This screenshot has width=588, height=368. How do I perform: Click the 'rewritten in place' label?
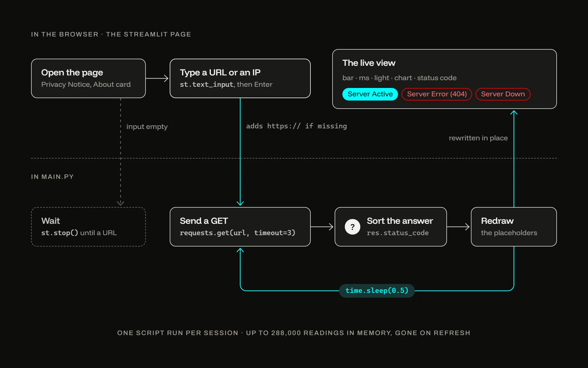tap(478, 138)
